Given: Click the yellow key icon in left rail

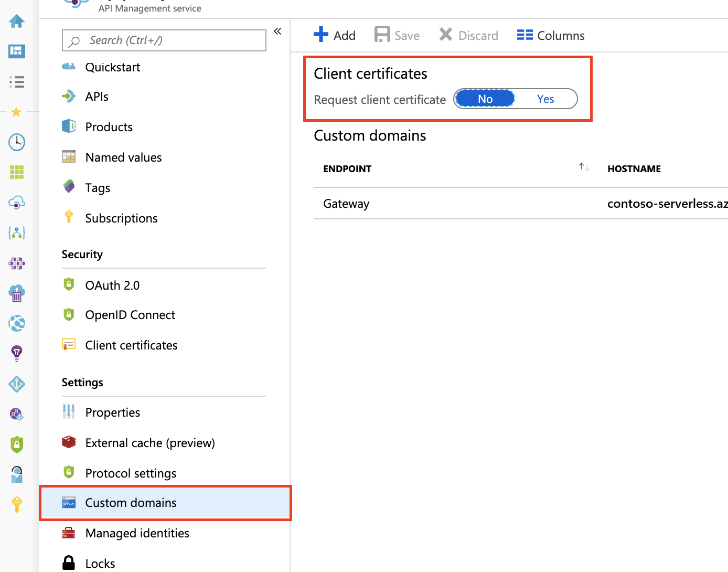Looking at the screenshot, I should pyautogui.click(x=17, y=504).
